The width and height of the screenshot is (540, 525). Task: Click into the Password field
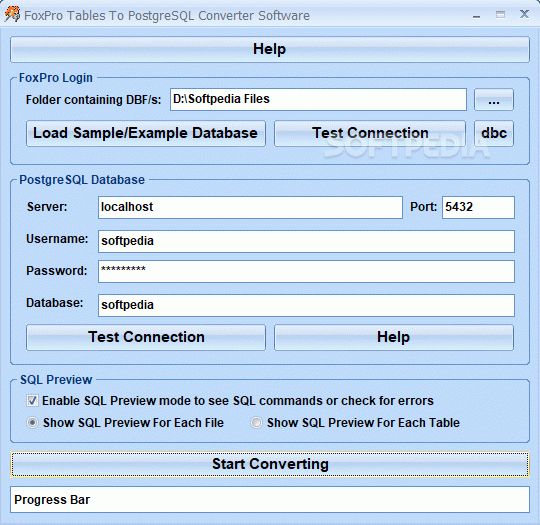tap(306, 271)
